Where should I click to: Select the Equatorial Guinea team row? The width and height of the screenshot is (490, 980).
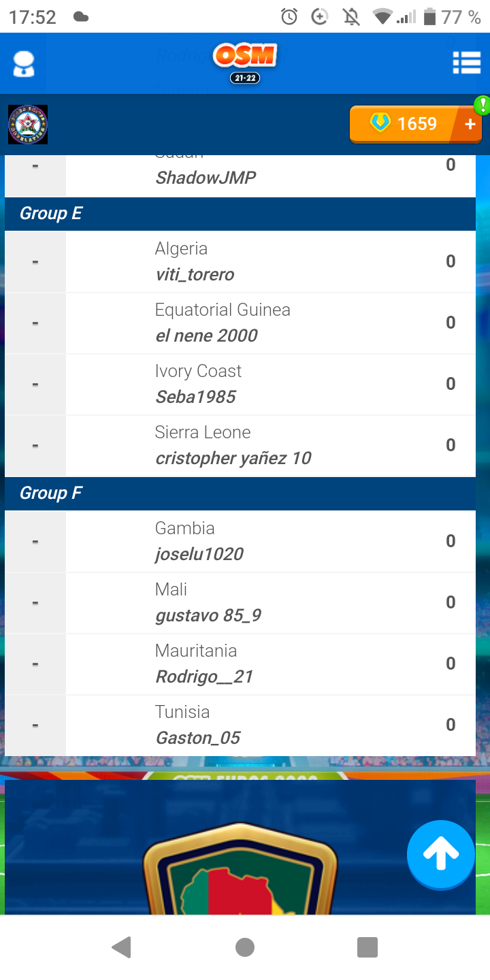point(240,323)
